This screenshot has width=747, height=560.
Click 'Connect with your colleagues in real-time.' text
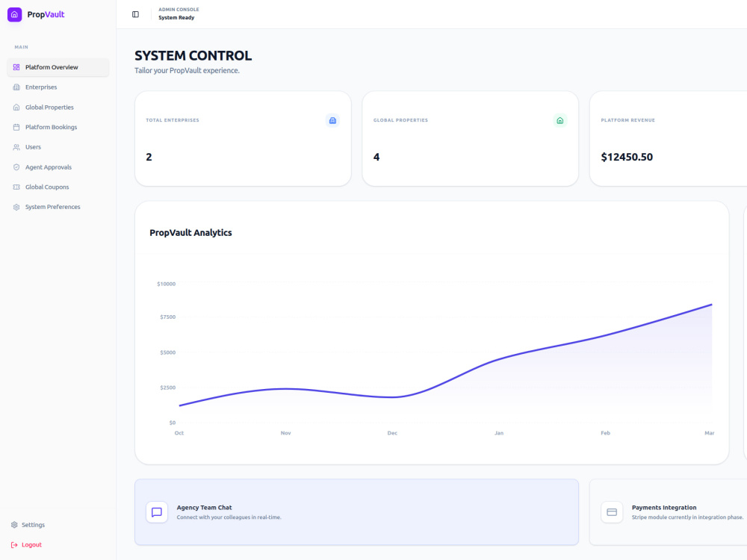tap(229, 517)
